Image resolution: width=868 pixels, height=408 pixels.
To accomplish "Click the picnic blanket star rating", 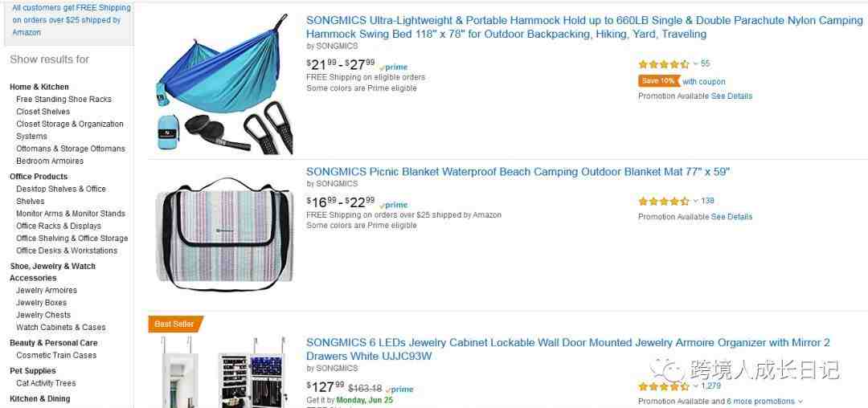I will (x=664, y=202).
